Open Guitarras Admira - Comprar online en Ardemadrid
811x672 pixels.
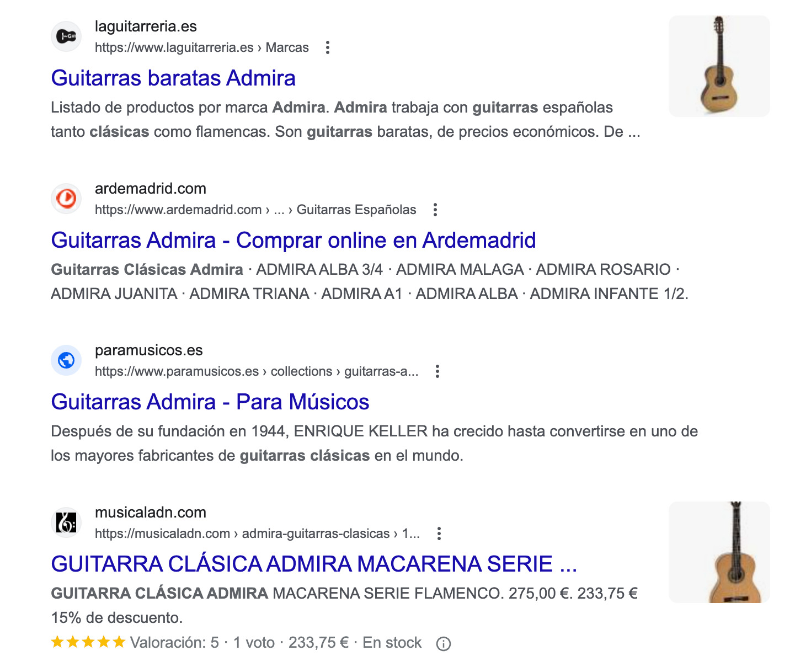[293, 240]
